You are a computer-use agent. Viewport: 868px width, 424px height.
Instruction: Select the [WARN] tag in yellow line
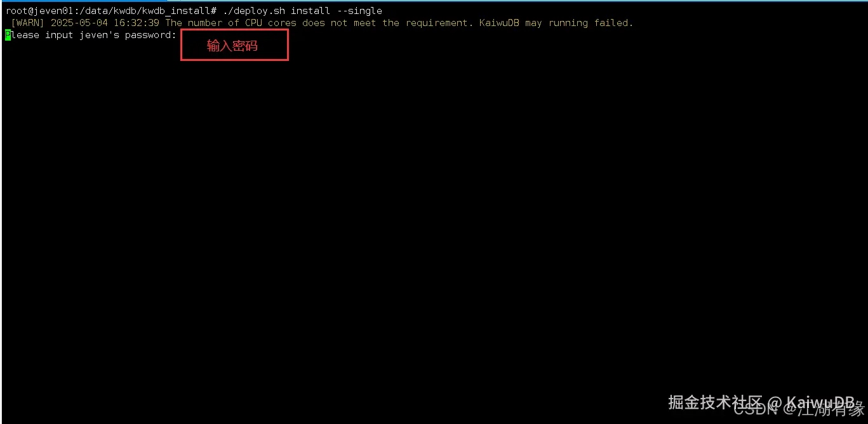[x=27, y=23]
